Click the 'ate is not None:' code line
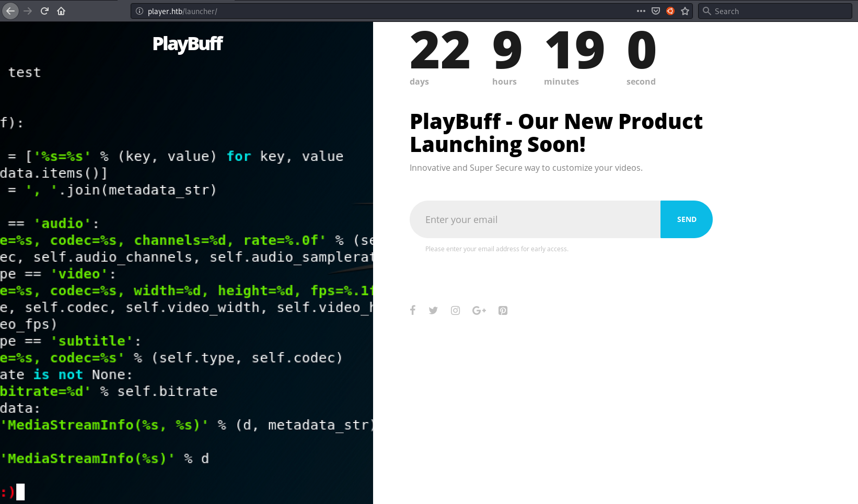The height and width of the screenshot is (504, 858). point(66,374)
